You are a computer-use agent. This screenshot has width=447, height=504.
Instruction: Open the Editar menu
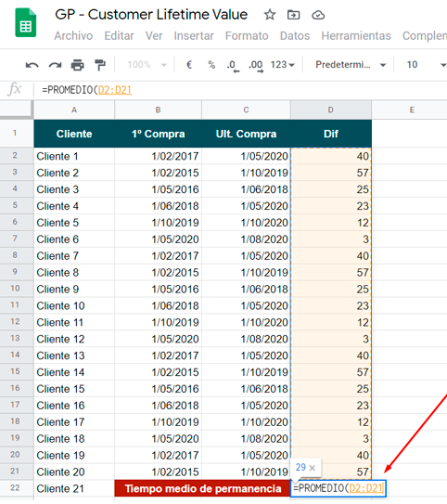(119, 35)
